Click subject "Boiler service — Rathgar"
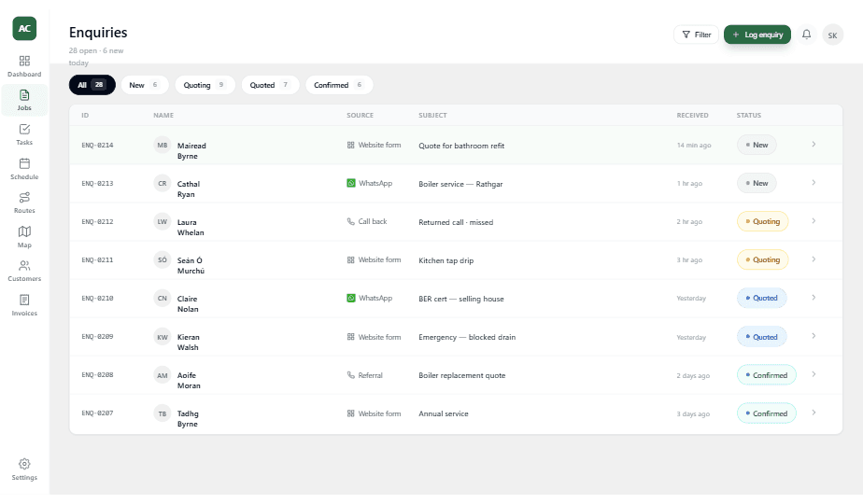 coord(460,184)
